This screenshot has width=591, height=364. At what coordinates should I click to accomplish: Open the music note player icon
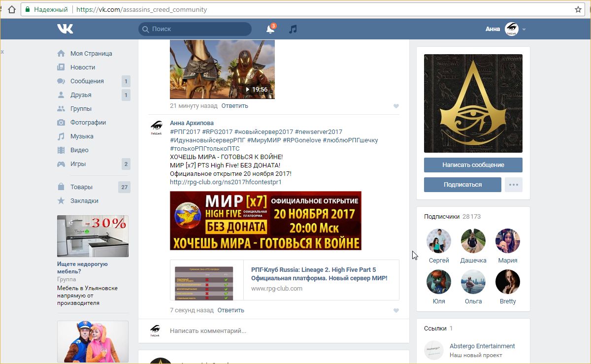pyautogui.click(x=293, y=29)
